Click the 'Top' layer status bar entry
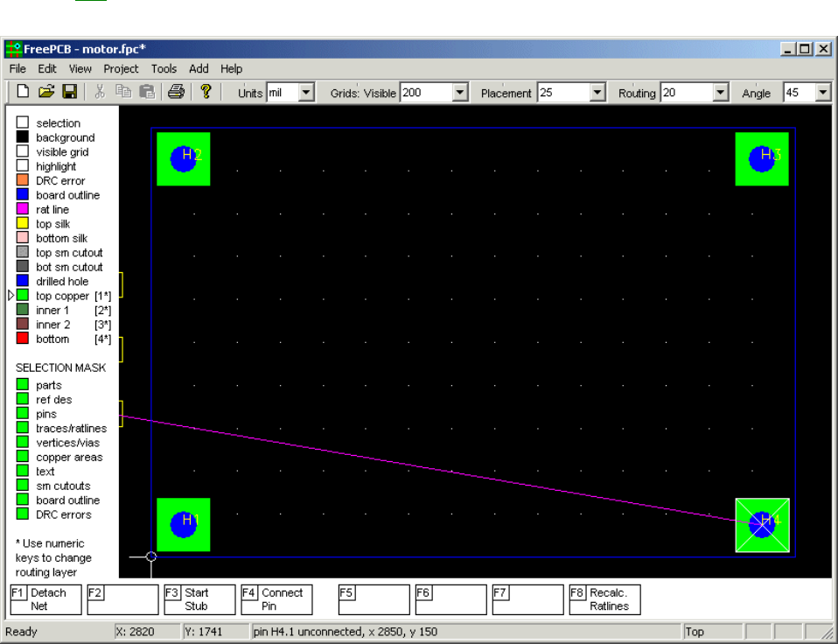The image size is (838, 644). (x=695, y=632)
